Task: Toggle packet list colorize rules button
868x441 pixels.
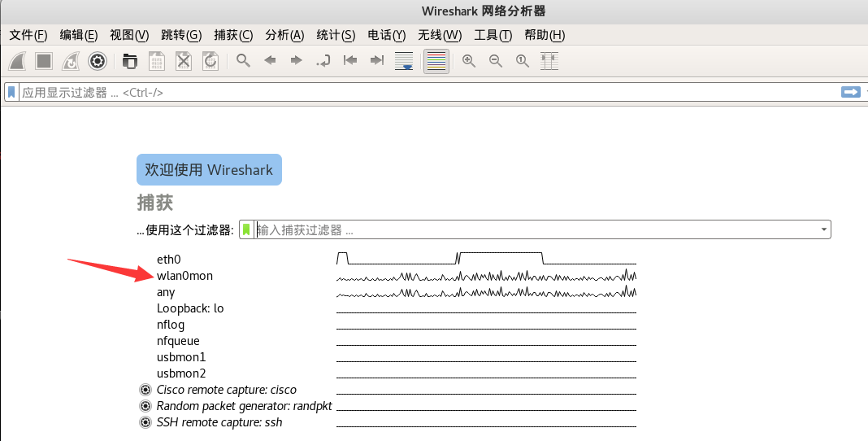Action: (x=436, y=61)
